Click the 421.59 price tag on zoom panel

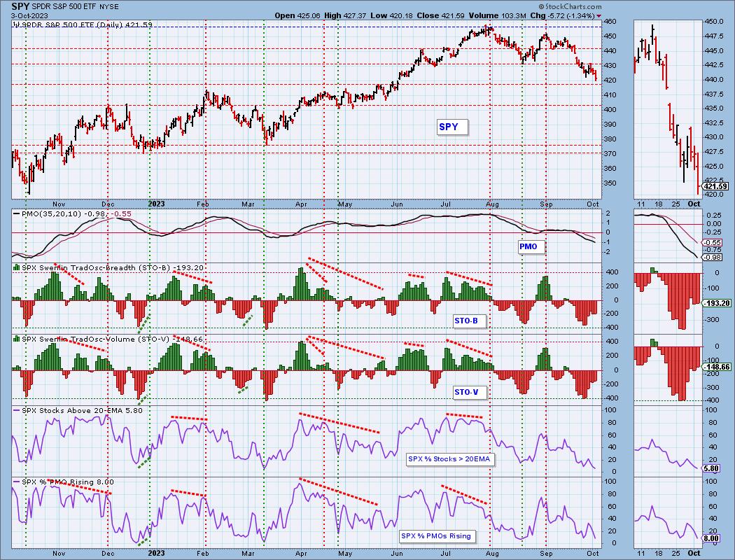click(x=716, y=186)
